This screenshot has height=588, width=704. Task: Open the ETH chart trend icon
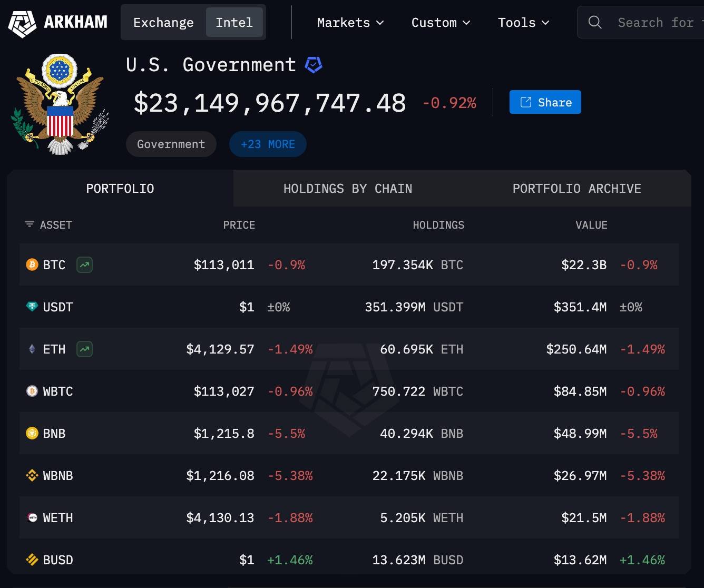pos(84,349)
